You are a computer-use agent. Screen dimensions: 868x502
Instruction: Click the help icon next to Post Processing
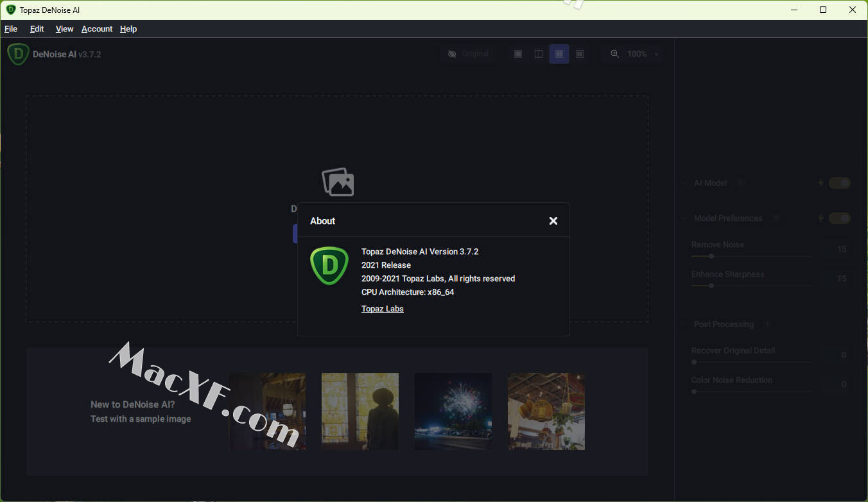(767, 324)
